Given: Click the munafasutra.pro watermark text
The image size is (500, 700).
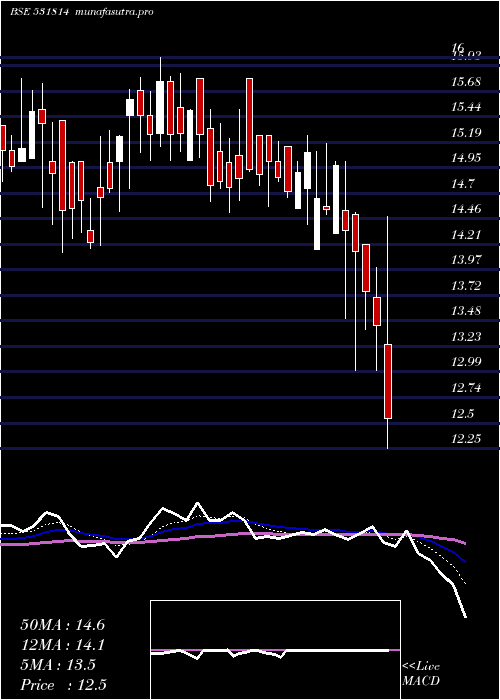Looking at the screenshot, I should [x=114, y=12].
